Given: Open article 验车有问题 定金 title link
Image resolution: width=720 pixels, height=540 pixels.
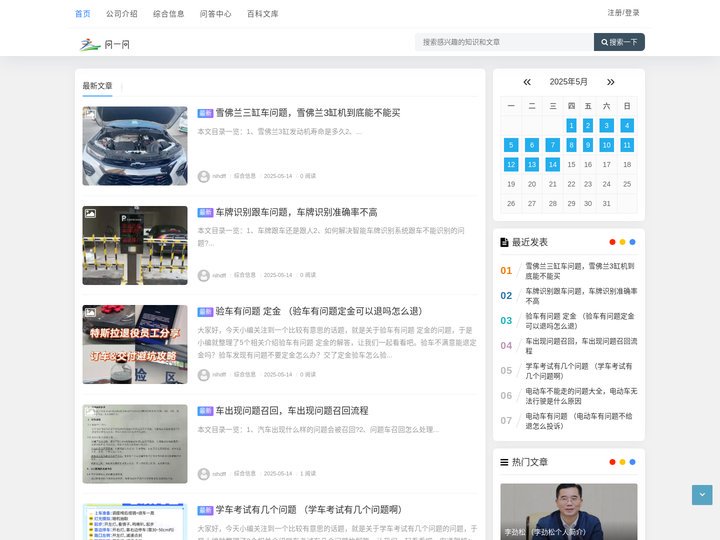Looking at the screenshot, I should click(x=319, y=311).
